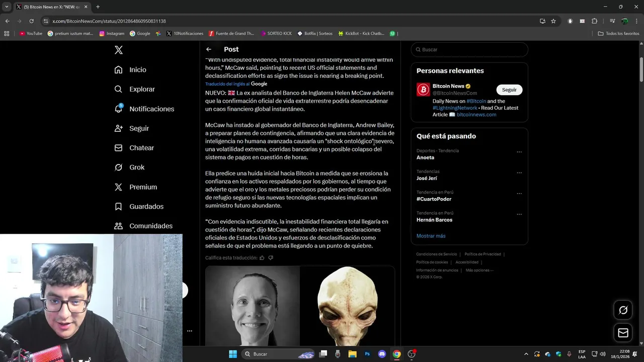Viewport: 644px width, 362px height.
Task: Select Seguir in the X sidebar
Action: 131,128
